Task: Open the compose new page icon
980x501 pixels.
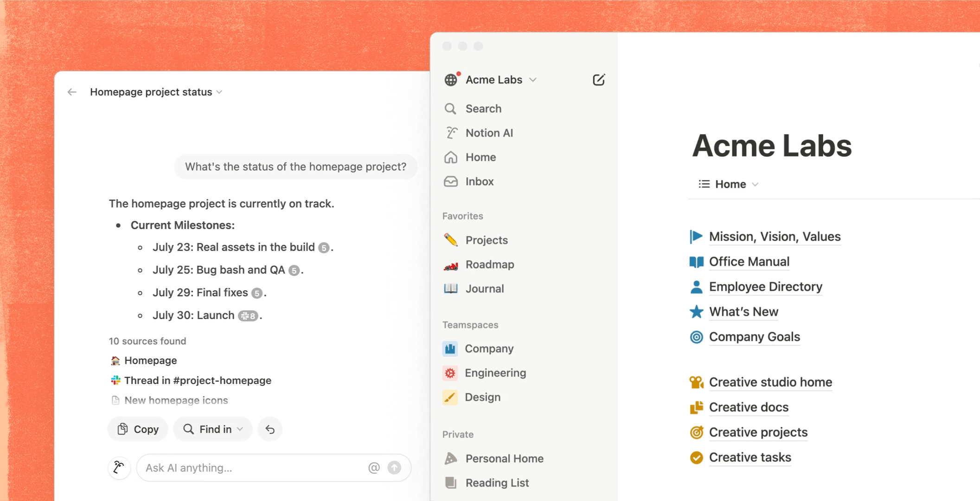Action: [x=599, y=80]
